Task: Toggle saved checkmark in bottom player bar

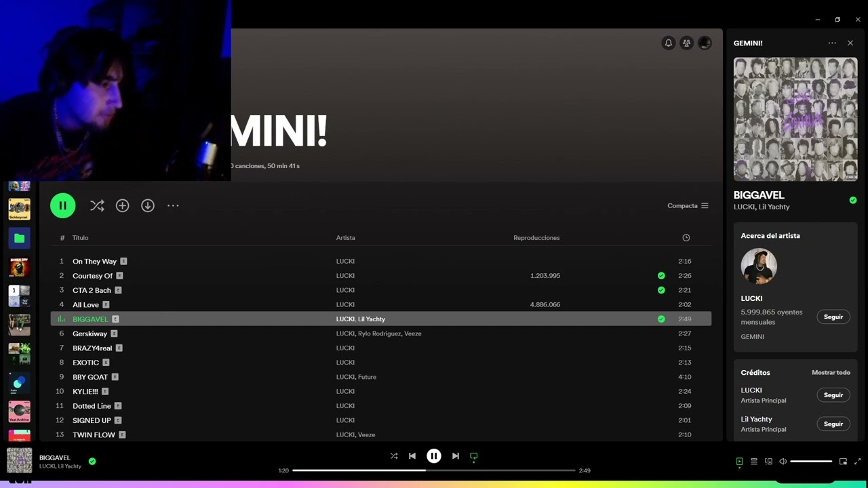Action: click(x=92, y=462)
